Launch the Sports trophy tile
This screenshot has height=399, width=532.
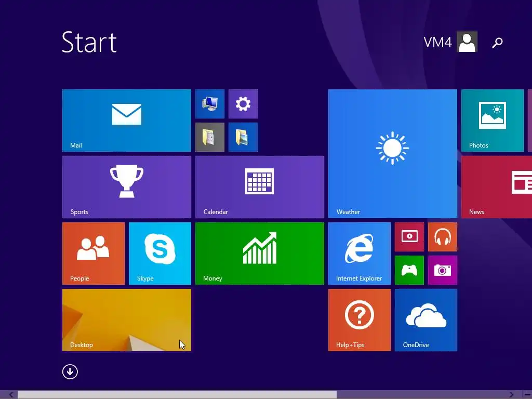127,187
